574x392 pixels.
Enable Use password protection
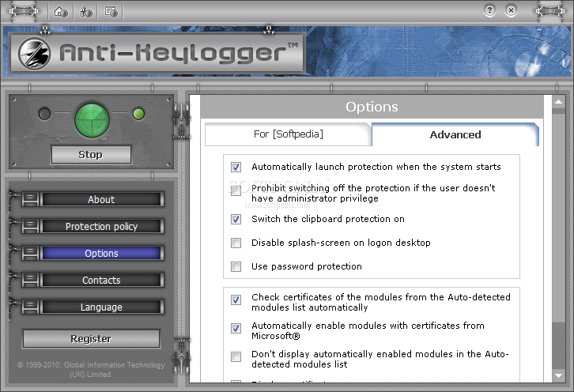coord(236,266)
